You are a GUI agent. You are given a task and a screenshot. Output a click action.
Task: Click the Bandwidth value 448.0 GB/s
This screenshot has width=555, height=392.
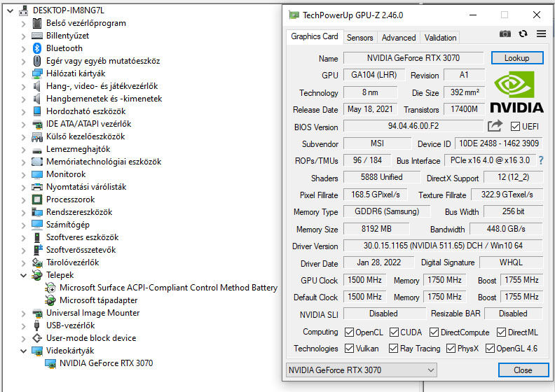[506, 229]
